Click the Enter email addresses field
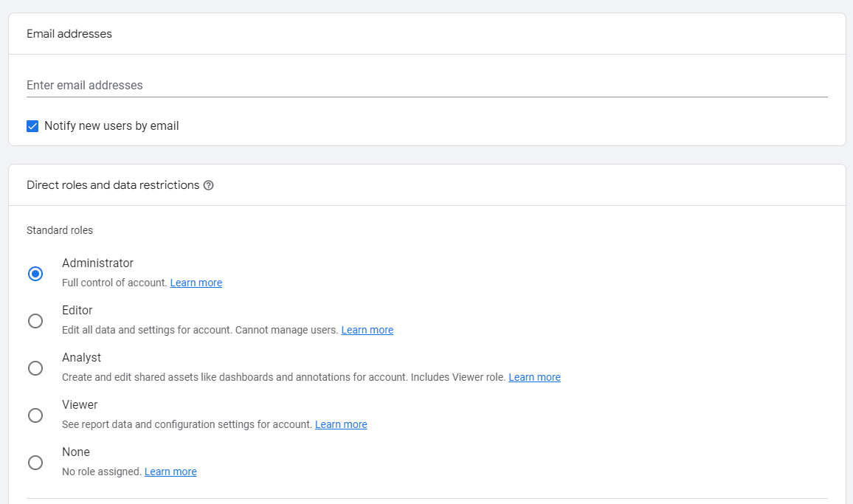The height and width of the screenshot is (504, 853). coord(427,86)
